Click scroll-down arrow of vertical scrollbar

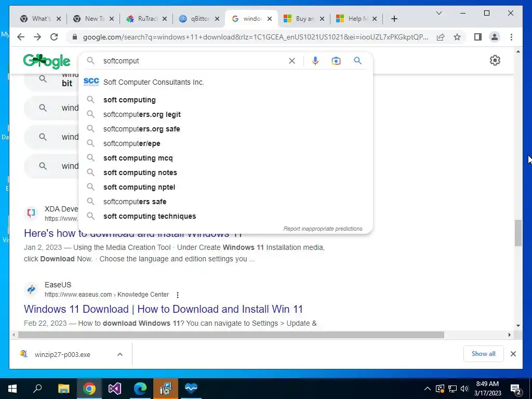point(518,326)
